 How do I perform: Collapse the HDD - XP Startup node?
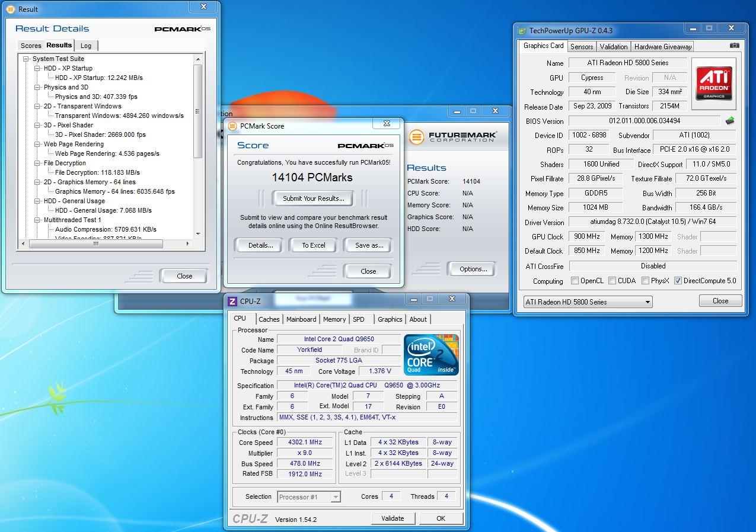tap(37, 68)
